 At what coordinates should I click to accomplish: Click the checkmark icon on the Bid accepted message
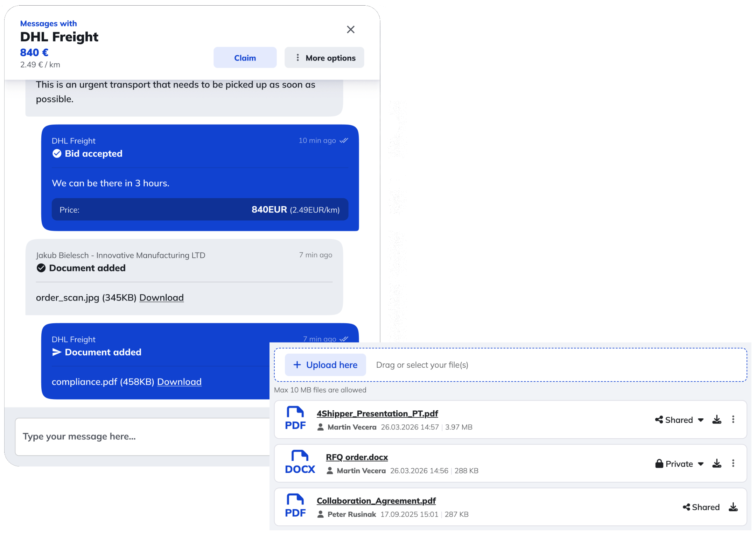[x=57, y=153]
